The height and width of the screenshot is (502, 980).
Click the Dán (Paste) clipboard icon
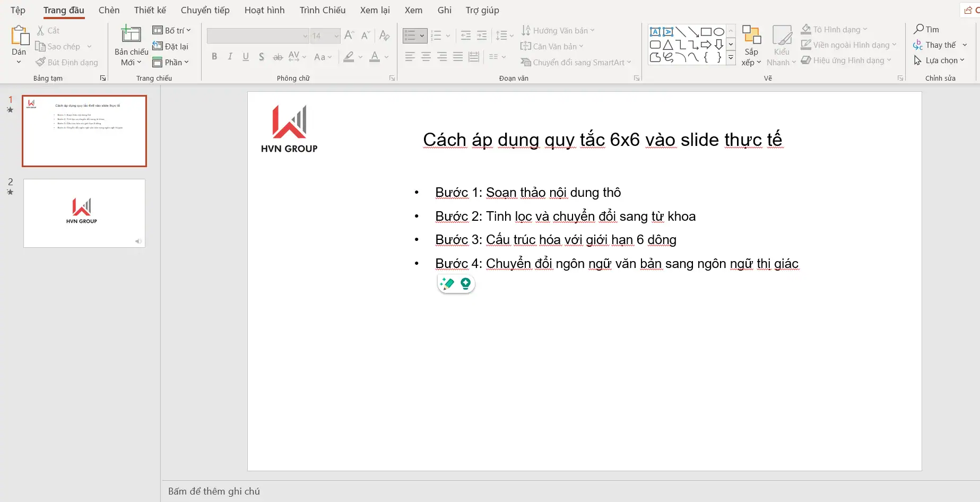pyautogui.click(x=20, y=36)
